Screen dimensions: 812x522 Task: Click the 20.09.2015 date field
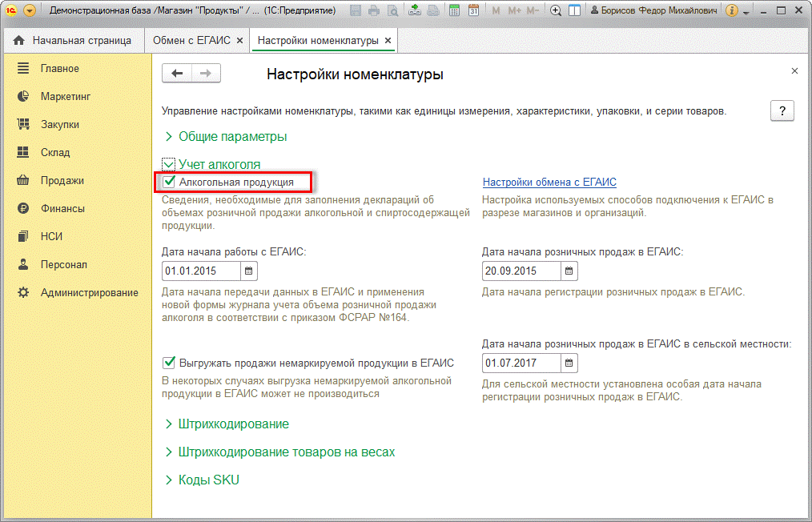(x=521, y=271)
